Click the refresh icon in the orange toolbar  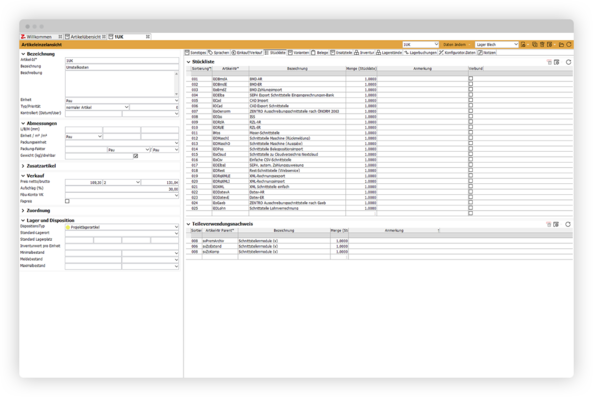568,45
